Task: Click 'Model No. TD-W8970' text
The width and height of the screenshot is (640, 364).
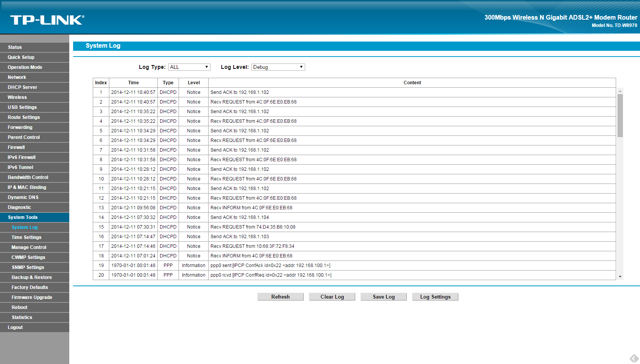Action: (x=615, y=25)
